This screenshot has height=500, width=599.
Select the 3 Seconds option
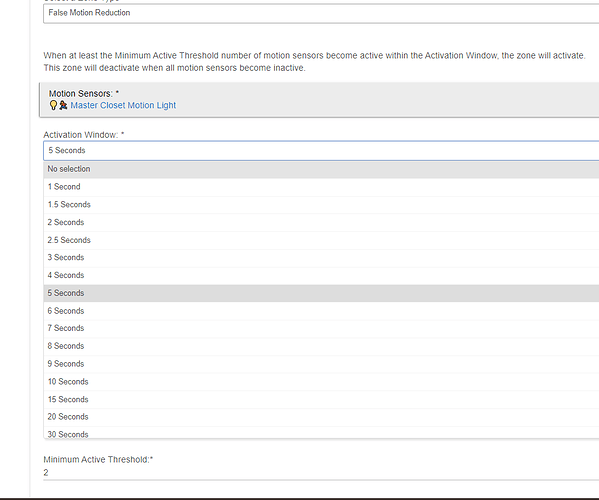click(321, 258)
